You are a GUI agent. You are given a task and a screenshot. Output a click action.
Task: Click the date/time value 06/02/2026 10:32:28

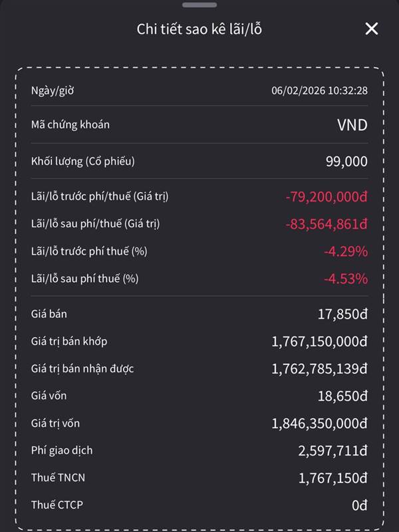pos(319,90)
